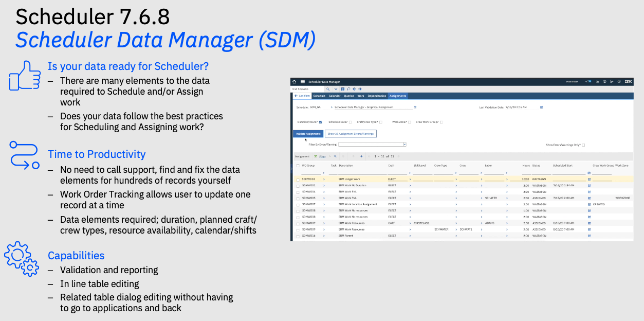Image resolution: width=644 pixels, height=321 pixels.
Task: Check the Schedule Date? checkbox
Action: coord(350,122)
